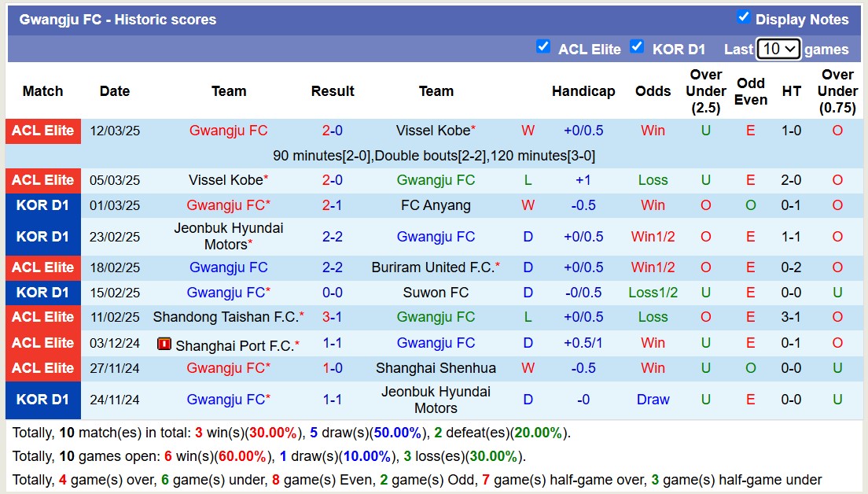Image resolution: width=868 pixels, height=494 pixels.
Task: Click the Win odds on the top row
Action: (653, 131)
